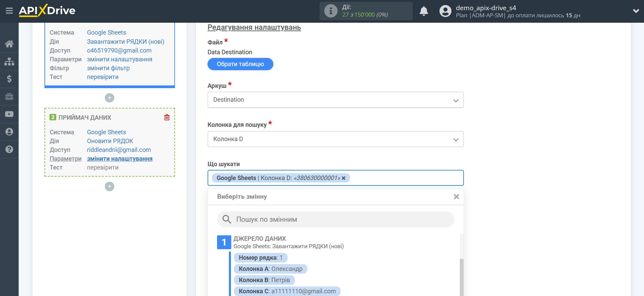Open briefcase services icon in sidebar
The height and width of the screenshot is (296, 644).
point(9,97)
